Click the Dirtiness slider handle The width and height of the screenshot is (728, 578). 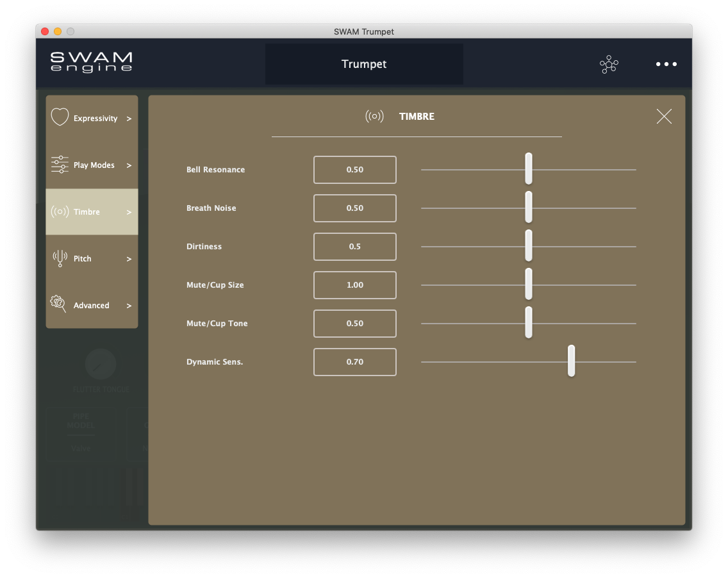coord(528,245)
